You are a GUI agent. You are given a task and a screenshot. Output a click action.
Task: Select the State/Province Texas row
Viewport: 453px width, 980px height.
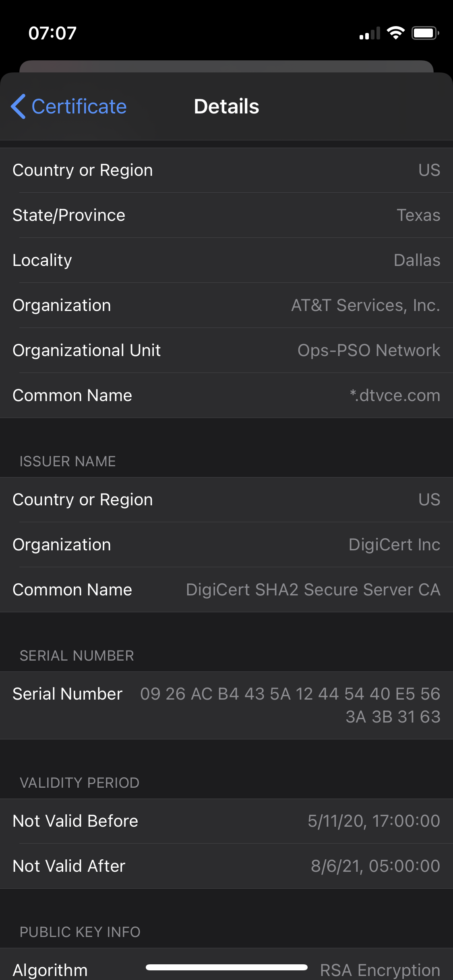tap(226, 215)
